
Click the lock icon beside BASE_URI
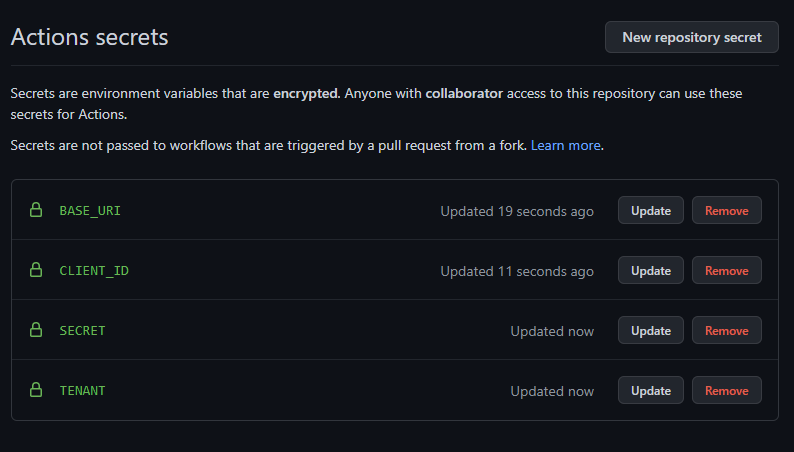[36, 210]
